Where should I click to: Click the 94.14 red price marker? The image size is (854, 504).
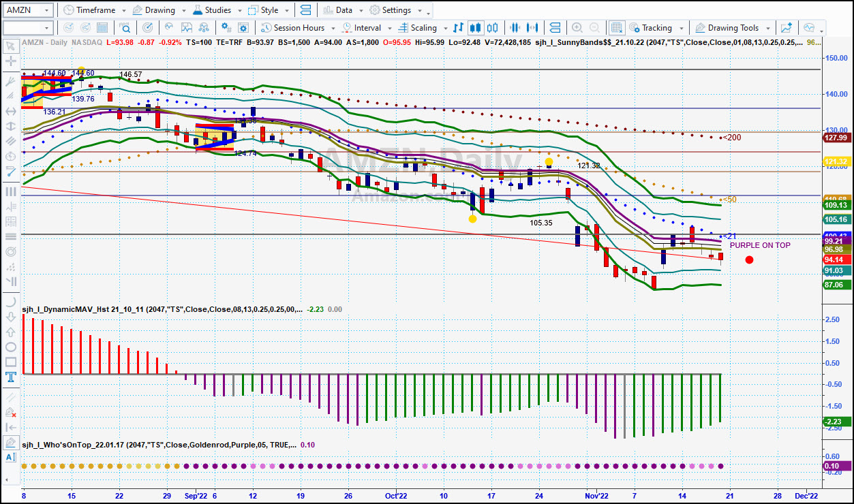click(x=836, y=259)
